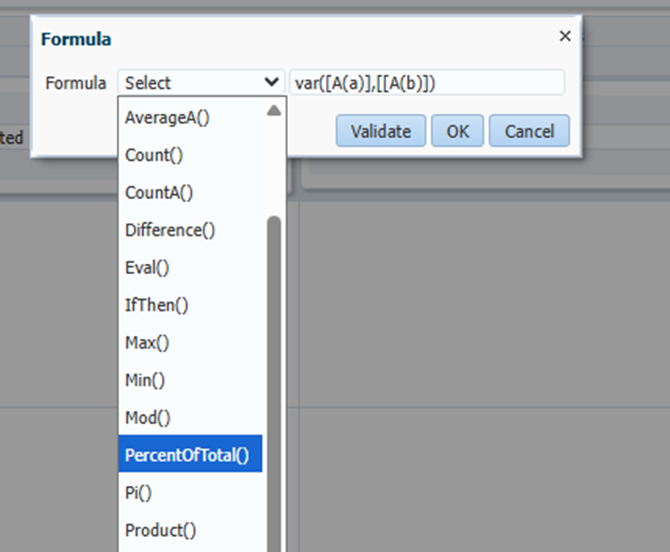Screen dimensions: 670x552
Task: Pick Pi() from function list
Action: pyautogui.click(x=139, y=493)
